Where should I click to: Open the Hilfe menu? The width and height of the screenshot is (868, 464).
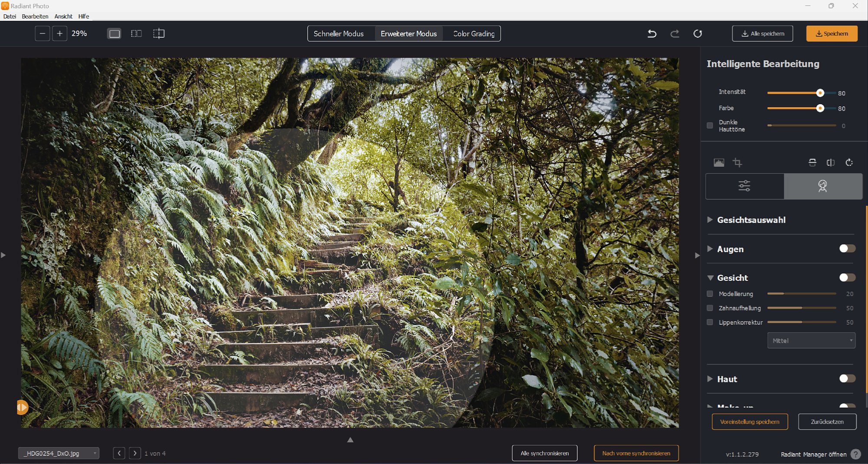[x=84, y=16]
